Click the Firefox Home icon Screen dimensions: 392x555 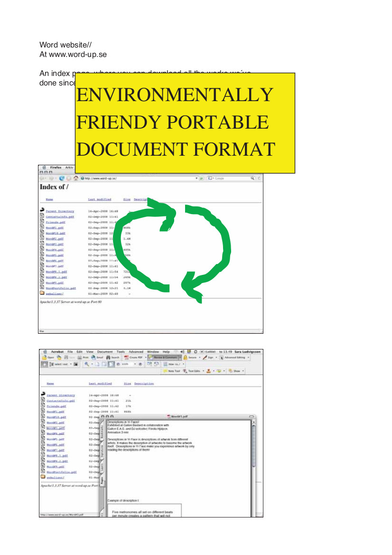(76, 178)
